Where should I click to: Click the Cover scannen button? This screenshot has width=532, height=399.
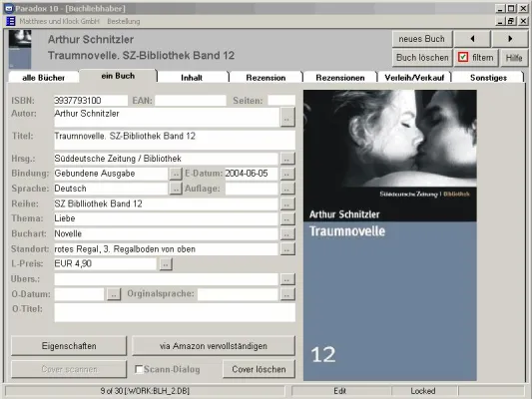69,369
